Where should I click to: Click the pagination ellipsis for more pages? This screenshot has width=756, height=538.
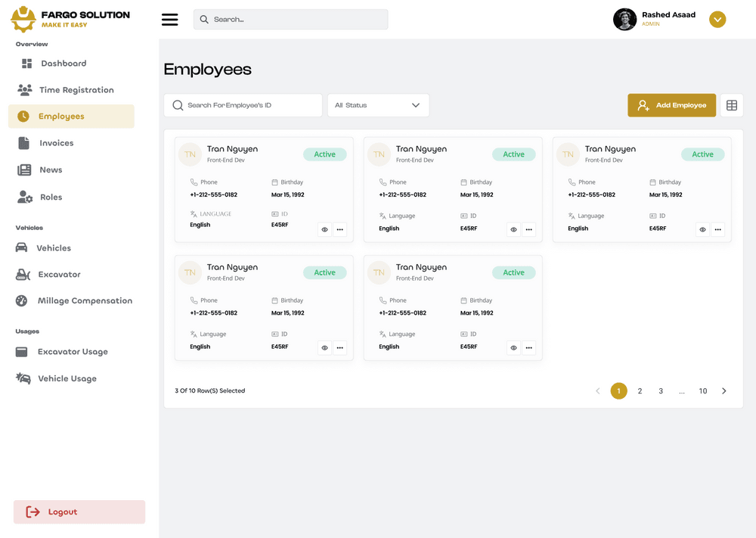(682, 391)
